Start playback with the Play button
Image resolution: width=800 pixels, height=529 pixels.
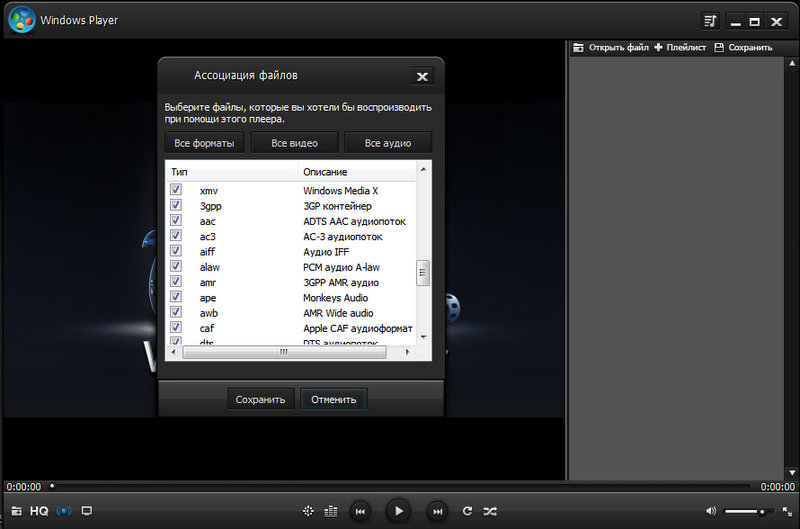point(398,511)
